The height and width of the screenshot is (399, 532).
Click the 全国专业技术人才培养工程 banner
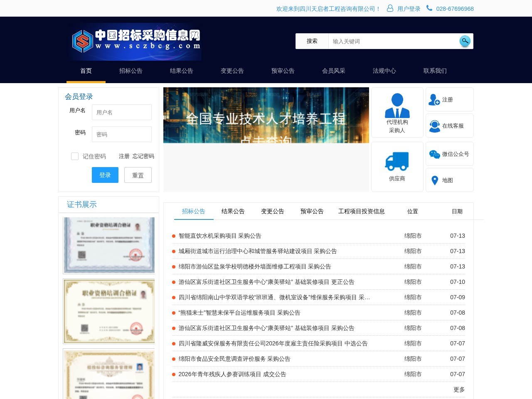coord(266,115)
